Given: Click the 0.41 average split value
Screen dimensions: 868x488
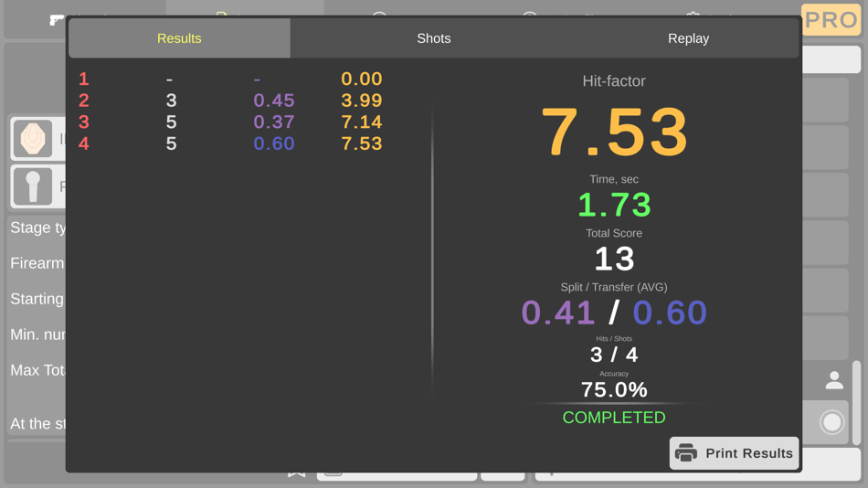Looking at the screenshot, I should [x=558, y=313].
